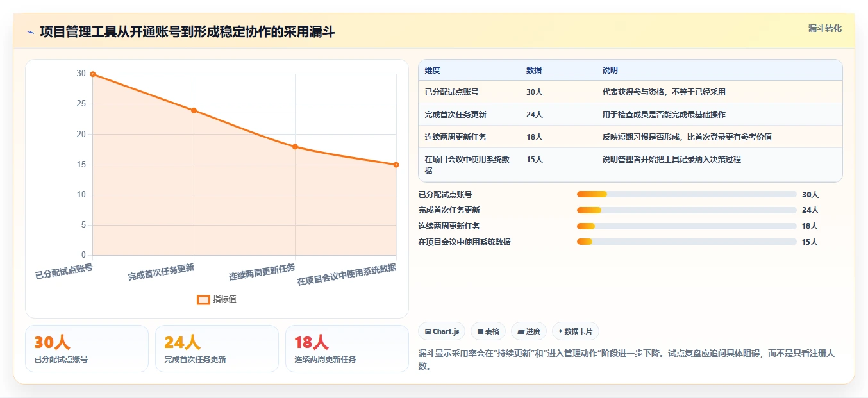Click the orange legend swatch box
The image size is (868, 398).
tap(203, 299)
